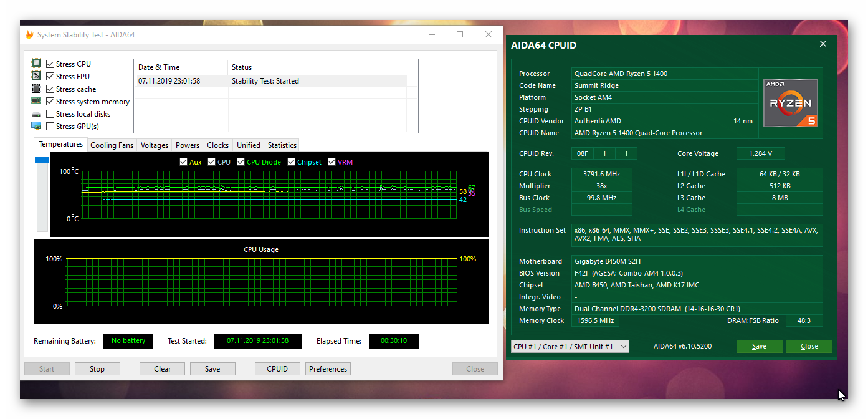
Task: Click the 07.11.2019 23:01:58 log entry
Action: pos(169,81)
